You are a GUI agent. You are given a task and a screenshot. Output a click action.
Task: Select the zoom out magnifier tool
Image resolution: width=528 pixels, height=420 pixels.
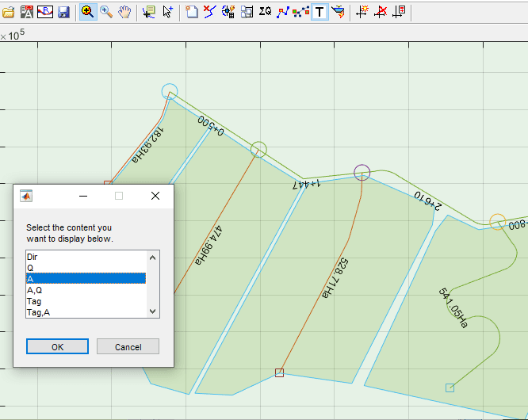point(106,12)
